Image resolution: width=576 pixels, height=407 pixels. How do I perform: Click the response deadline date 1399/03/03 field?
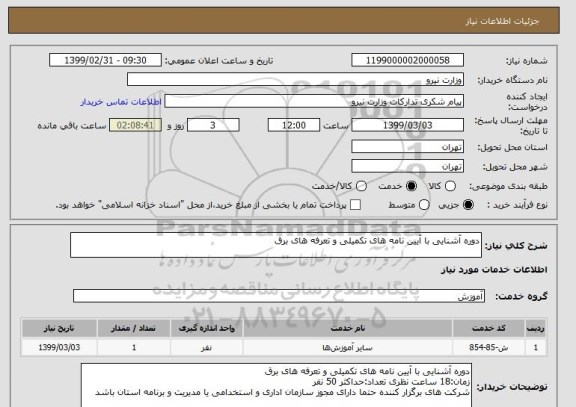(x=407, y=125)
